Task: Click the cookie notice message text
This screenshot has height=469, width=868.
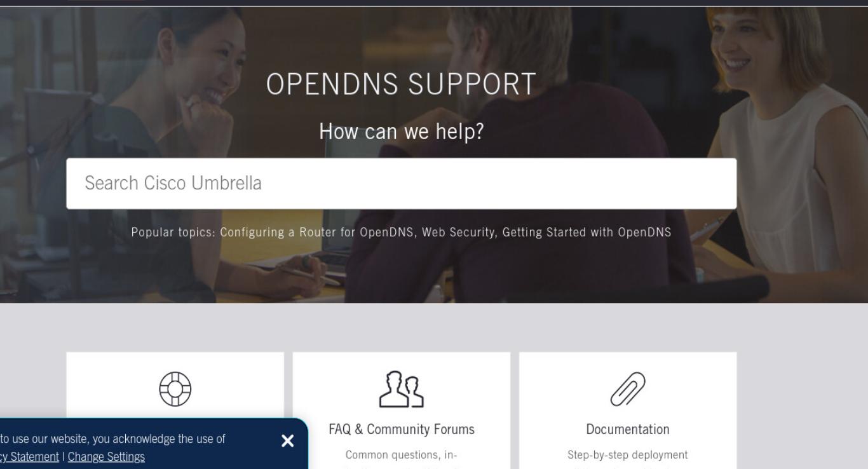Action: [x=112, y=439]
